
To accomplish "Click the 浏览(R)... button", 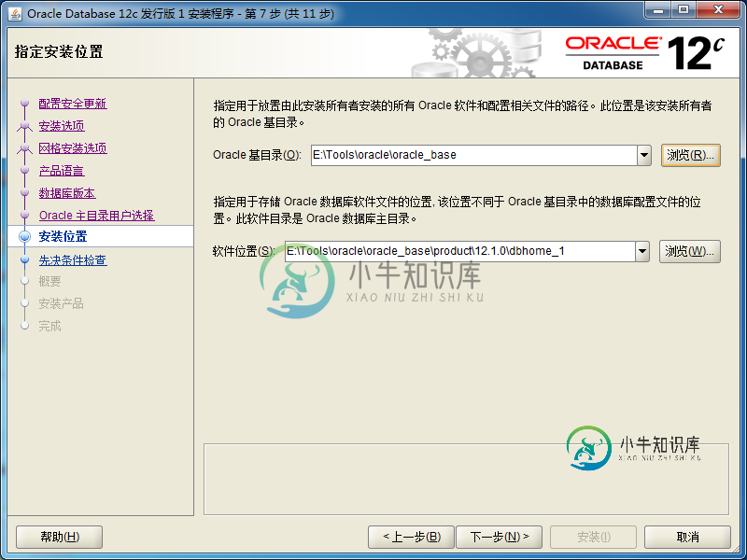I will pyautogui.click(x=690, y=155).
